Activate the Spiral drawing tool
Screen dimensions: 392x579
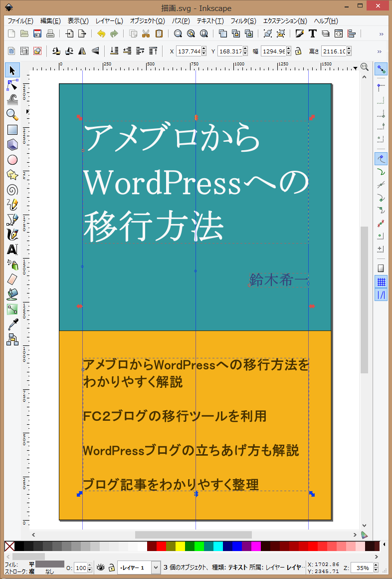click(12, 190)
